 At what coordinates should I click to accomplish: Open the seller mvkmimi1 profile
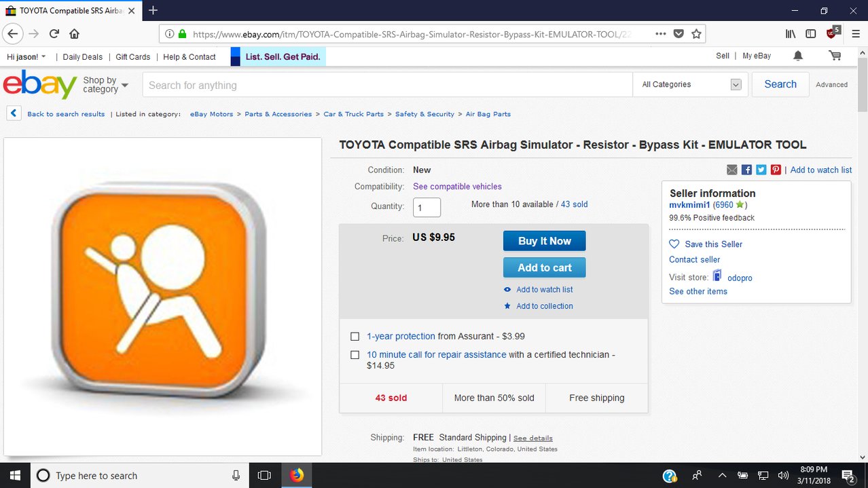pyautogui.click(x=689, y=204)
